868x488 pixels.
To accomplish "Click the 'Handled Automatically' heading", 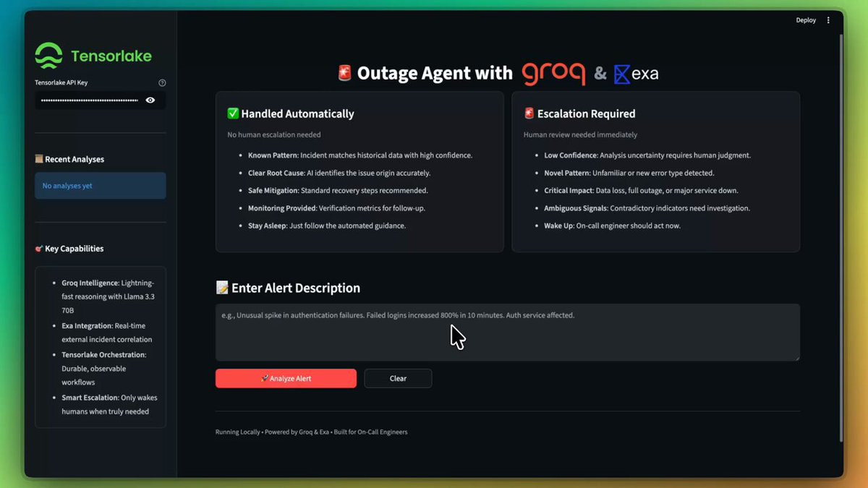I will pos(297,114).
